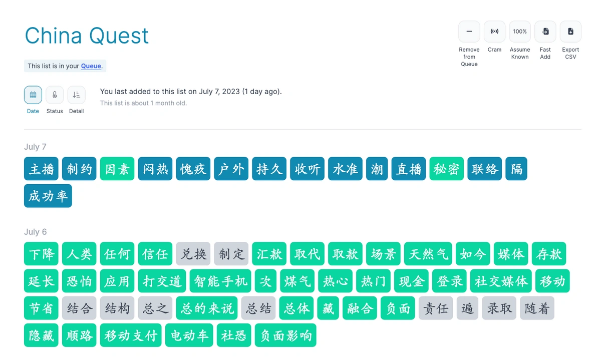Viewport: 601px width, 364px height.
Task: Switch sorting to Status thermometer icon
Action: pyautogui.click(x=55, y=95)
